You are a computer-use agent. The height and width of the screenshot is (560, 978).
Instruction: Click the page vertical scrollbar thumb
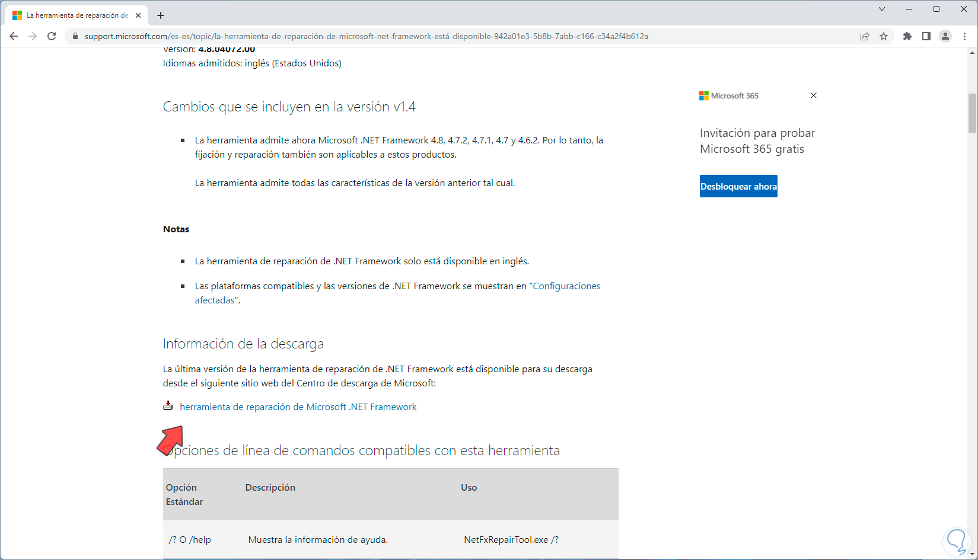point(972,113)
